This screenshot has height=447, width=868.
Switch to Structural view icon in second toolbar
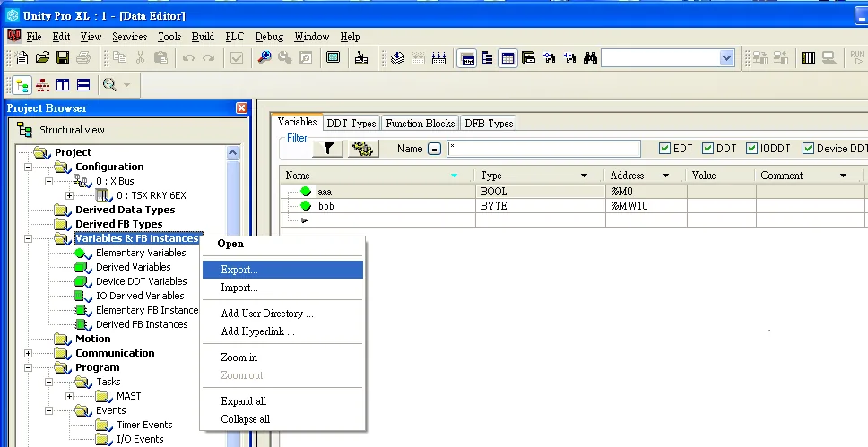[22, 84]
